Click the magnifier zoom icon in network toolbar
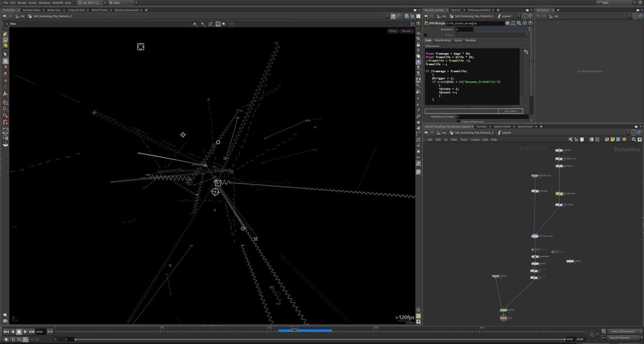This screenshot has height=344, width=644. tap(634, 139)
